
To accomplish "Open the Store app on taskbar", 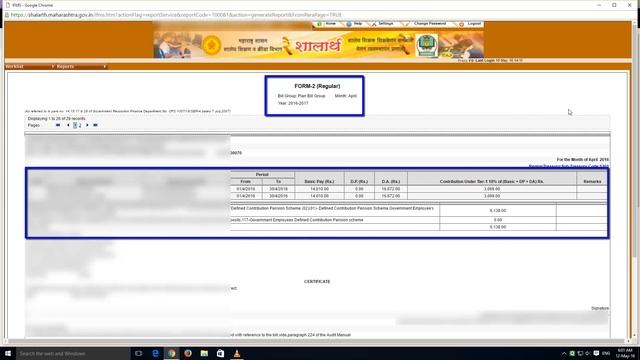I will pos(220,353).
